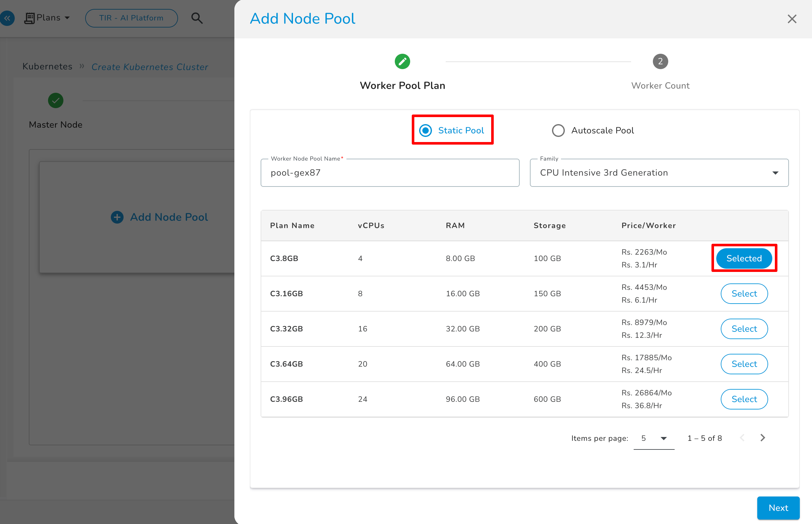The width and height of the screenshot is (812, 524).
Task: Click the Price/Worker column header
Action: tap(649, 226)
